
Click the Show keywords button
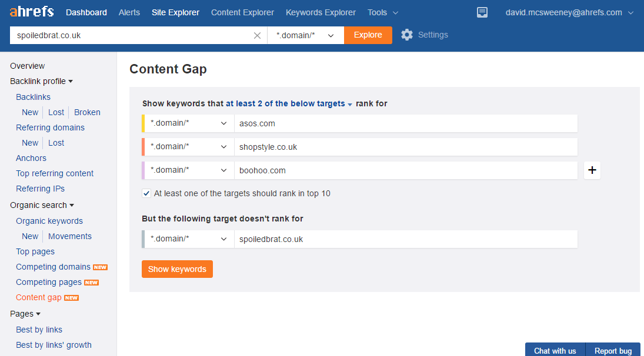tap(177, 269)
